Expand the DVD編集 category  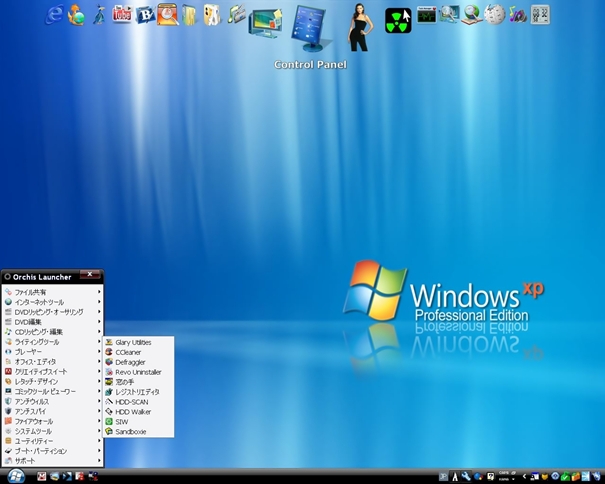[x=52, y=322]
